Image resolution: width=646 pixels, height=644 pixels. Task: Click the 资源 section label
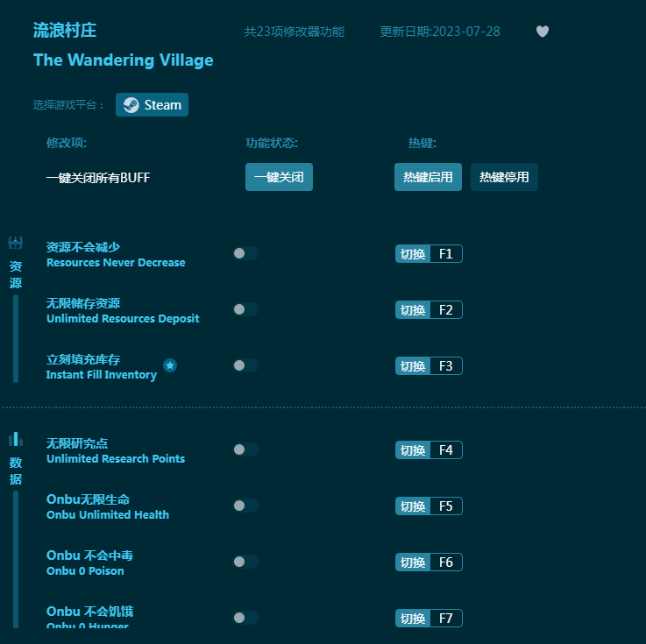coord(16,274)
